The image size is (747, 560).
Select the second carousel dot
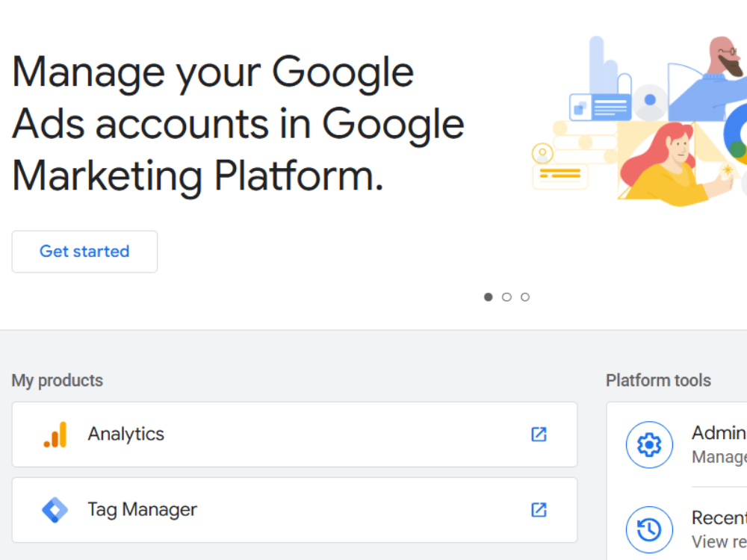coord(507,297)
